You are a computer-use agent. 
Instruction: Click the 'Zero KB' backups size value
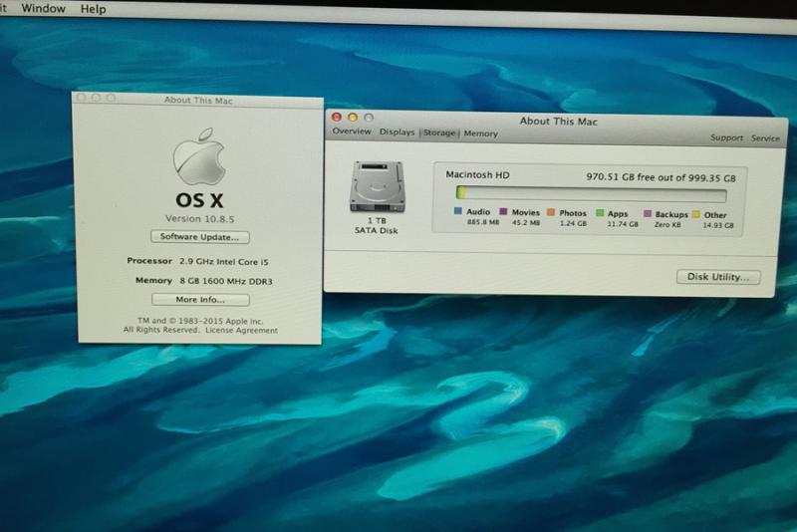(667, 224)
